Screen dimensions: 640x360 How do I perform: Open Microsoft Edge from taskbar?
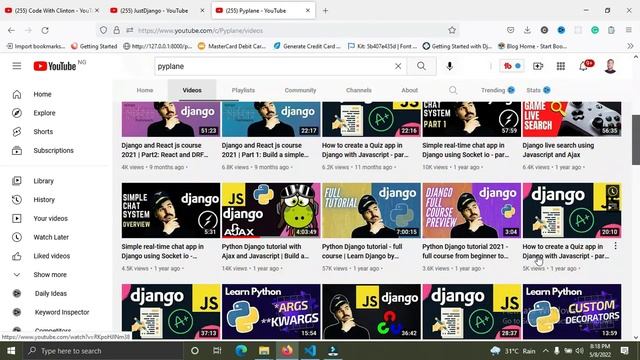point(241,351)
